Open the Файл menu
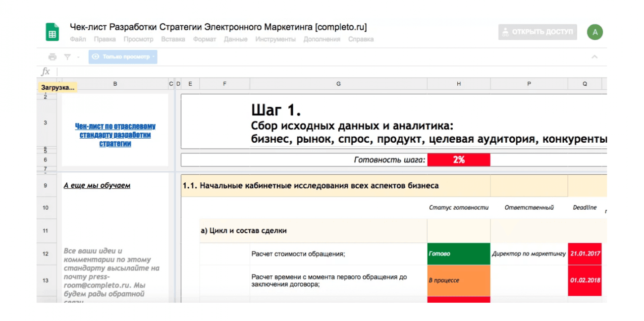The height and width of the screenshot is (321, 644). (78, 39)
